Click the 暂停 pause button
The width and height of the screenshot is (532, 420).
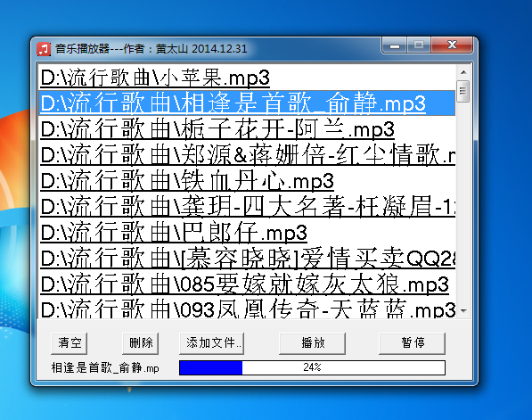click(x=413, y=343)
